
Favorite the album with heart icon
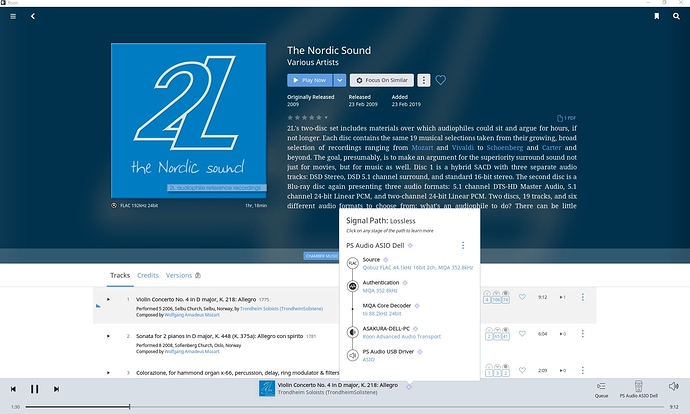coord(440,80)
